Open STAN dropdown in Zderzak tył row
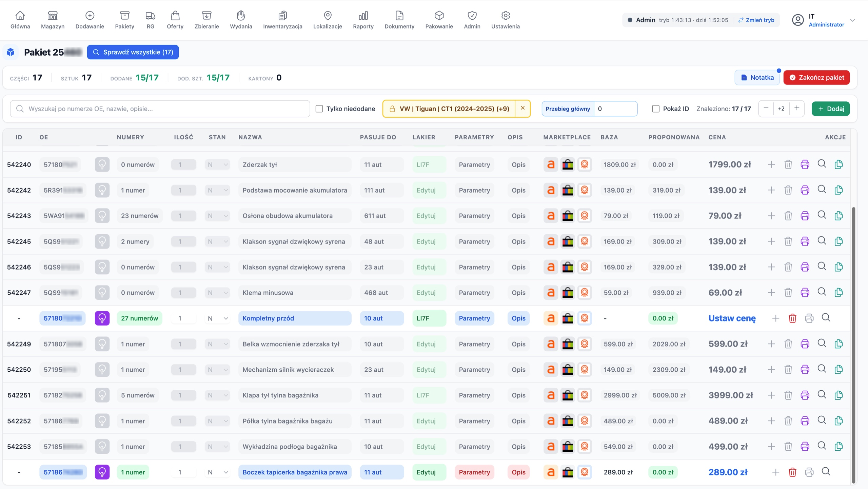868x489 pixels. pyautogui.click(x=217, y=164)
